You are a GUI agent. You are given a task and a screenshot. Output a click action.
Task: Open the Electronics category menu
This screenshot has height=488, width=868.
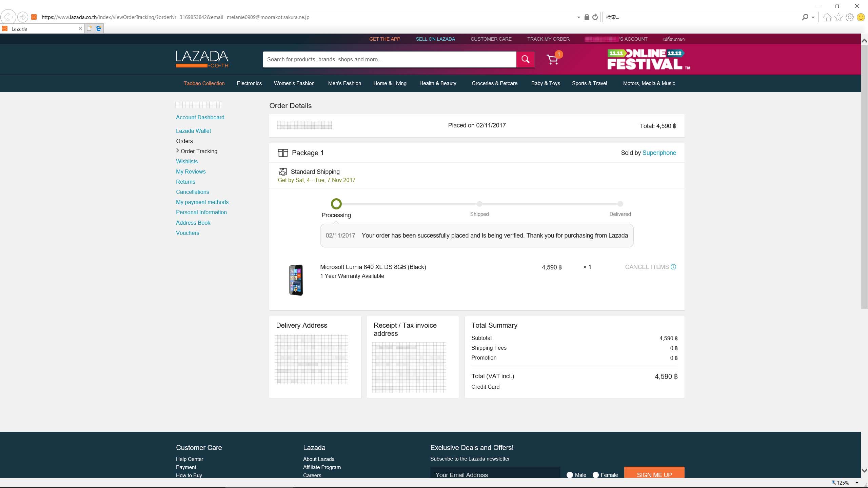point(249,83)
